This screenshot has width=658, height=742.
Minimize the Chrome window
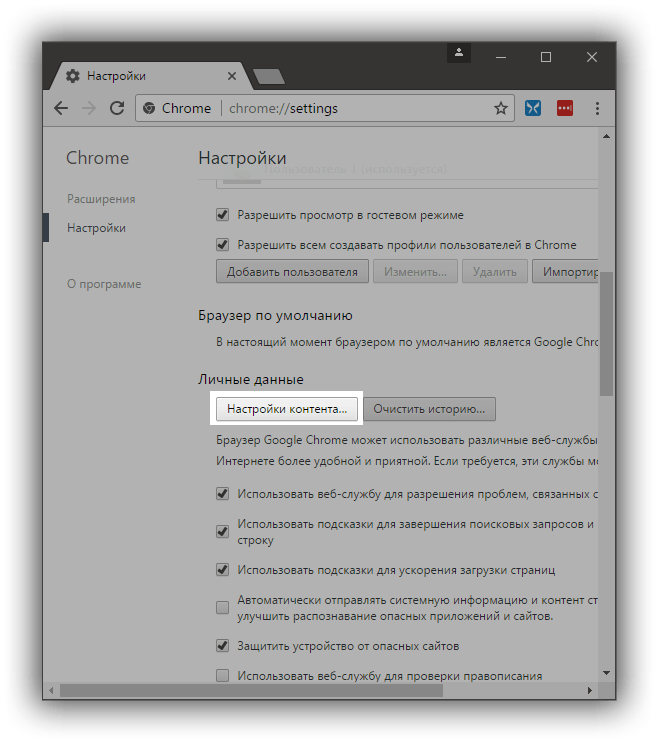(x=501, y=57)
